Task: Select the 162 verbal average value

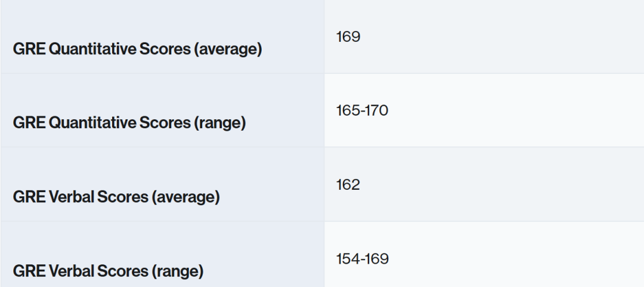Action: [x=348, y=185]
